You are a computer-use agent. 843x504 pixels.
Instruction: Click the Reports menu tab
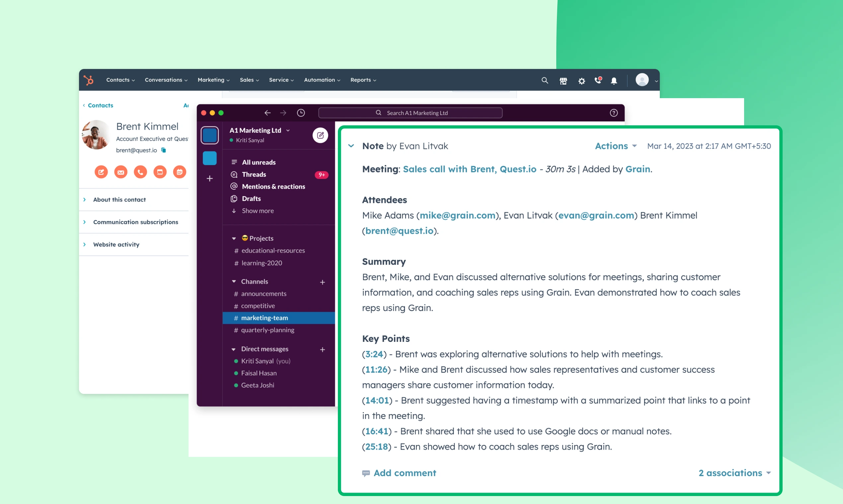362,79
